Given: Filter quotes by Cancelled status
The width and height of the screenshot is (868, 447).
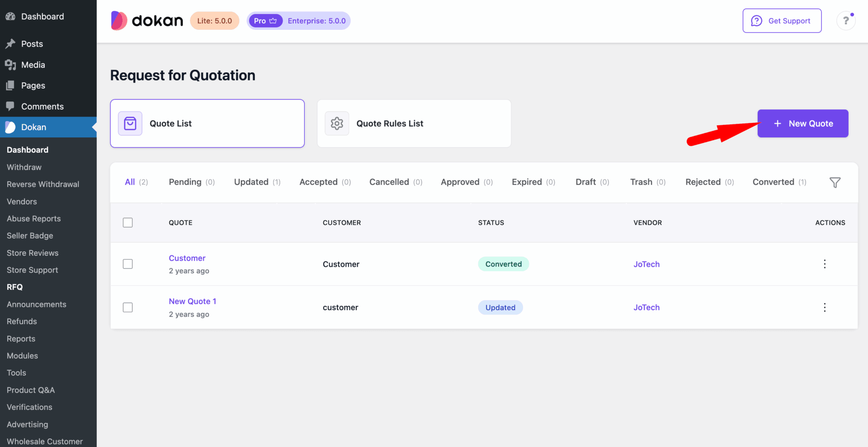Looking at the screenshot, I should click(396, 182).
